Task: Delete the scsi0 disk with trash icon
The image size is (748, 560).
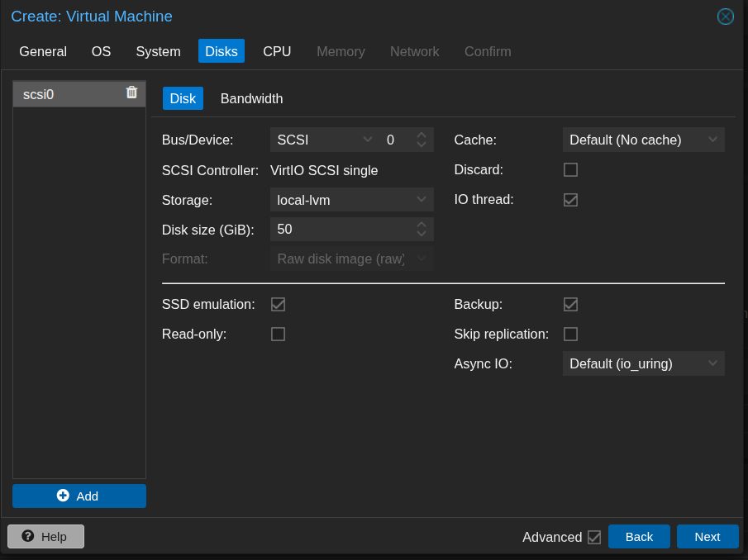Action: 131,93
